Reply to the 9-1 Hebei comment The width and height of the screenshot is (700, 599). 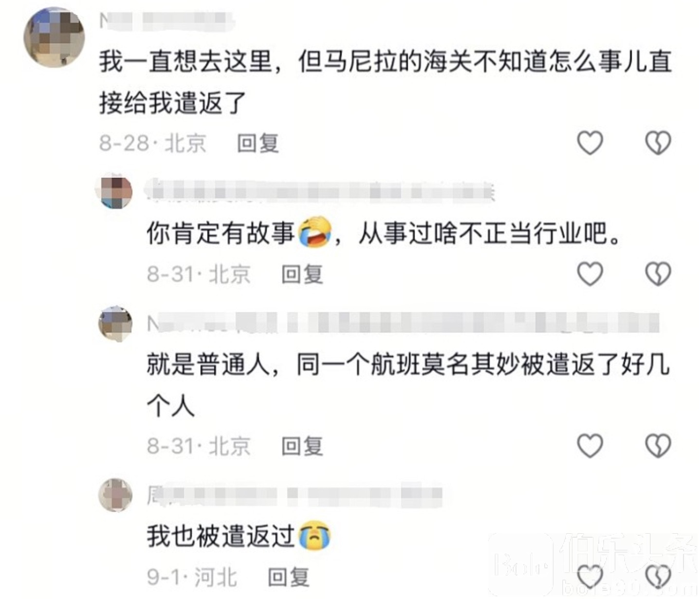[289, 577]
